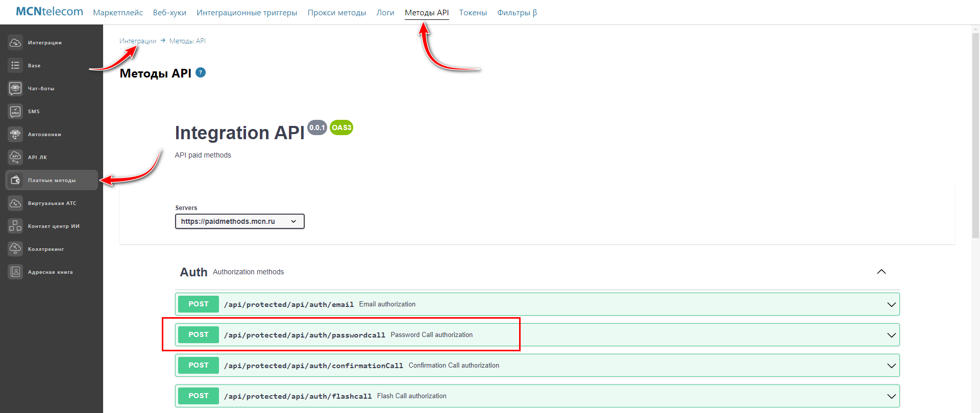Click the Интеграции breadcrumb link
This screenshot has width=980, height=413.
[x=137, y=41]
